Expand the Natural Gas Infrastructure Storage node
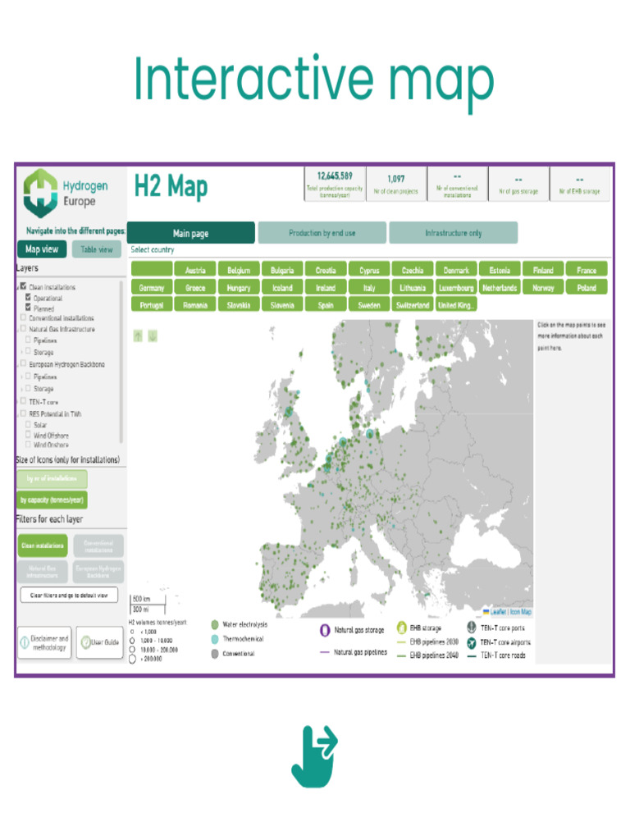The width and height of the screenshot is (630, 840). pos(21,352)
